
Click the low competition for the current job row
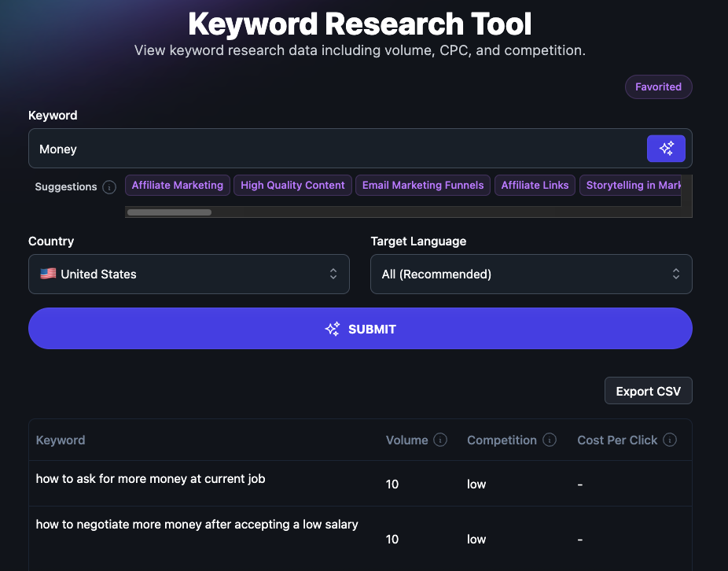pos(476,484)
